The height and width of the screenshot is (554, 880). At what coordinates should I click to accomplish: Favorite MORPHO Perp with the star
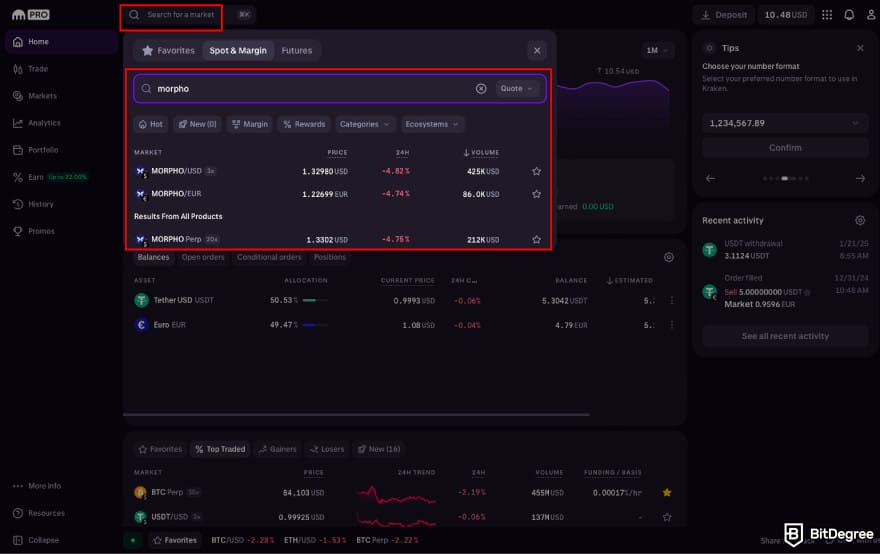point(537,240)
